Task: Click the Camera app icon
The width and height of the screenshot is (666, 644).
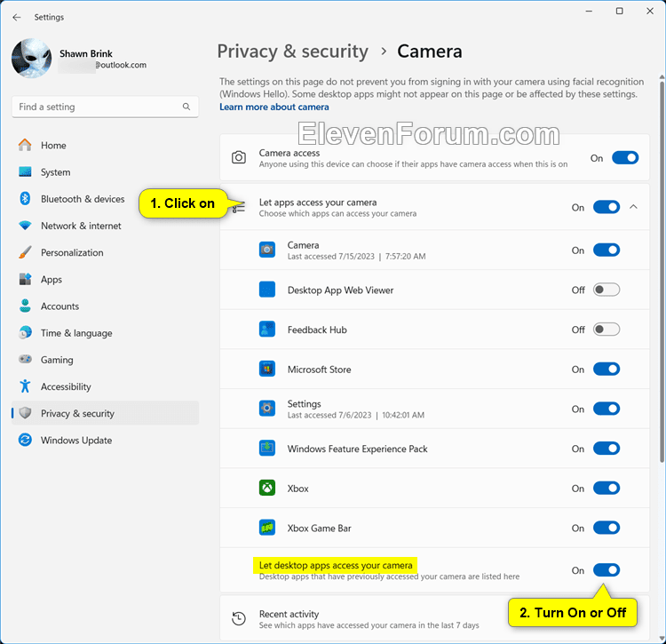Action: pos(267,250)
